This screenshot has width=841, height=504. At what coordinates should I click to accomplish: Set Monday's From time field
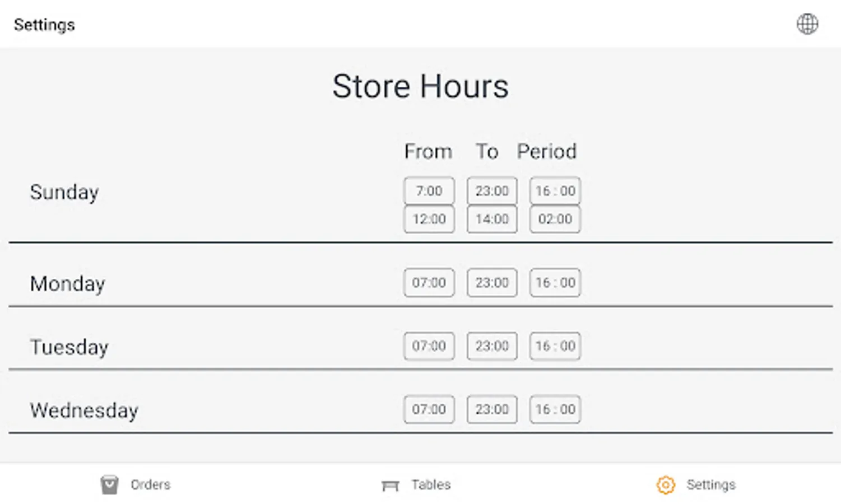coord(429,283)
